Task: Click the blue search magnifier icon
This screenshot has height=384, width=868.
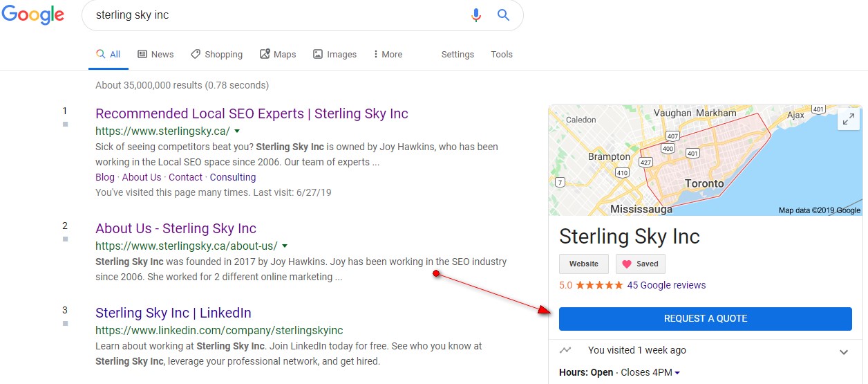Action: coord(503,15)
